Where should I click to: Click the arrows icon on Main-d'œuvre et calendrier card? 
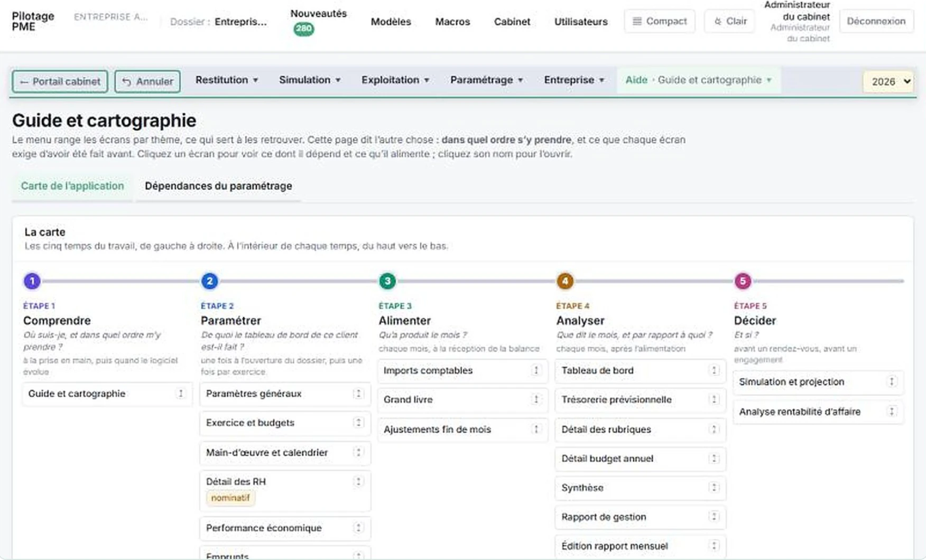tap(358, 452)
